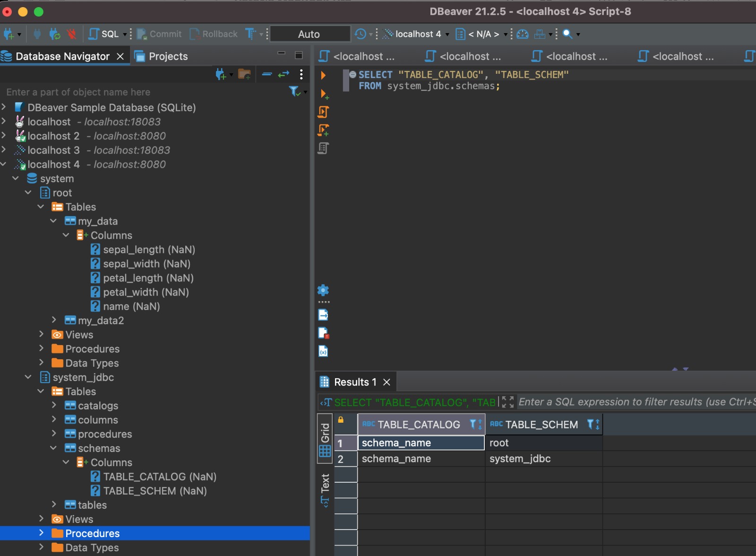756x556 pixels.
Task: Expand the localhost 3 connection
Action: [4, 149]
